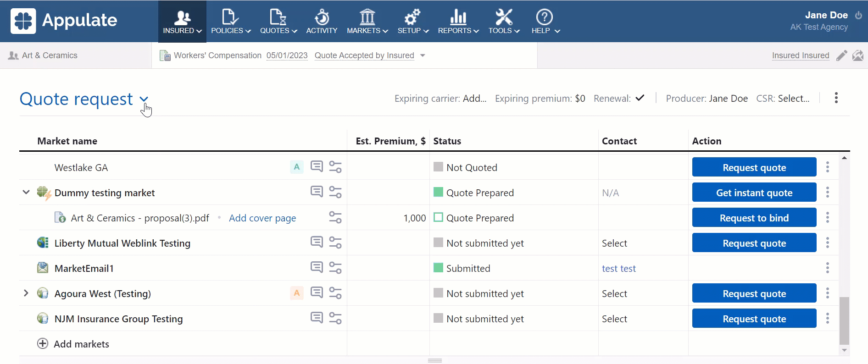Screen dimensions: 868x364
Task: Select contact for Agoura West (Testing)
Action: tap(614, 294)
